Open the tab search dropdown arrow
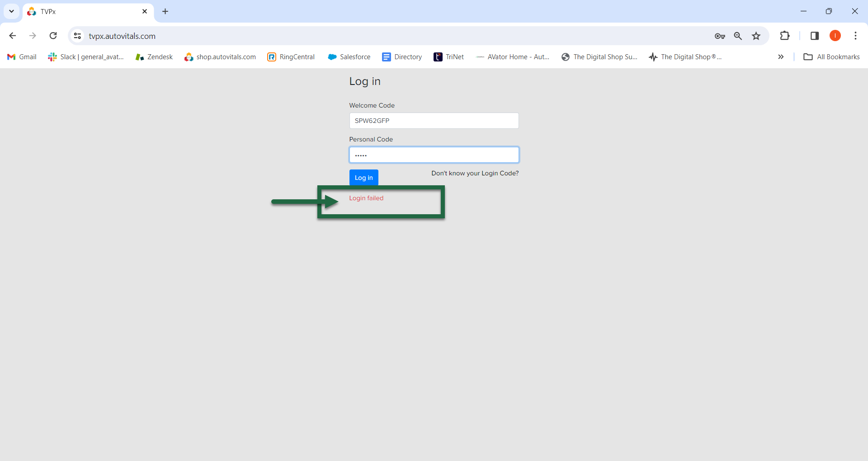The height and width of the screenshot is (461, 868). 12,11
